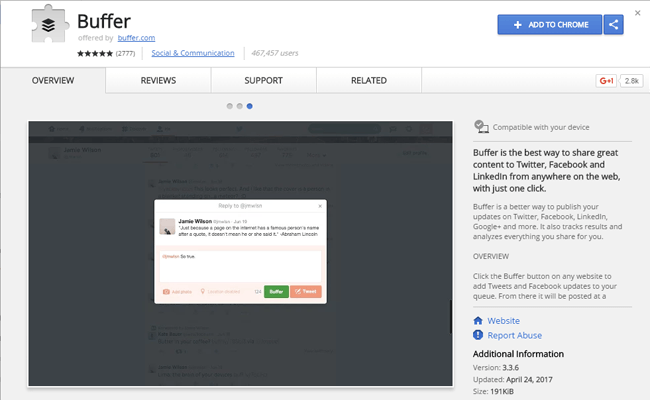This screenshot has width=650, height=400.
Task: Click the 2.8k +1 count bubble
Action: pos(631,81)
